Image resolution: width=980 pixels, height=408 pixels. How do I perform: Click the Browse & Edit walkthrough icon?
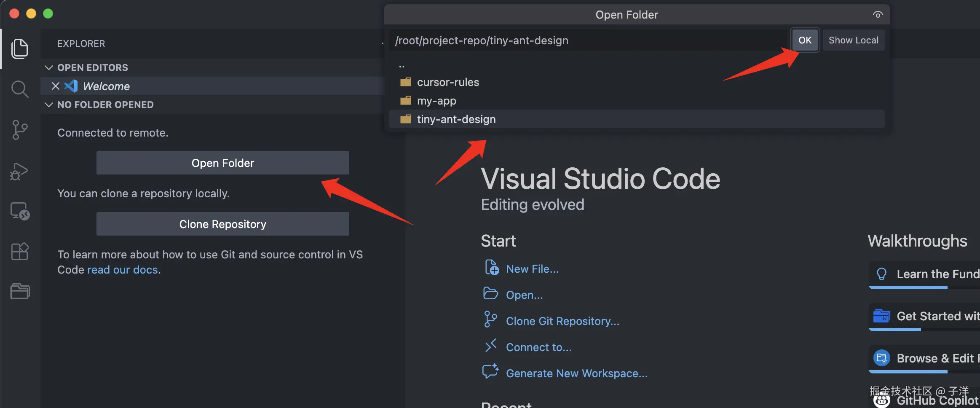coord(881,358)
